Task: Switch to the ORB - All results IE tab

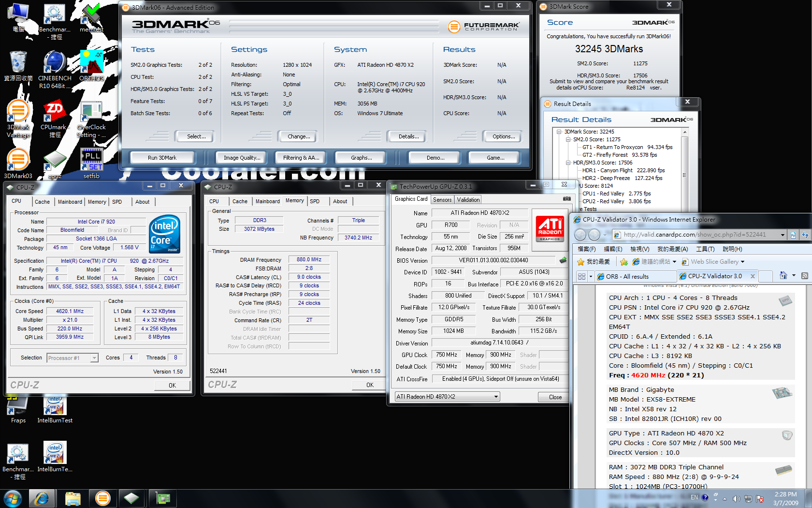Action: [x=635, y=276]
